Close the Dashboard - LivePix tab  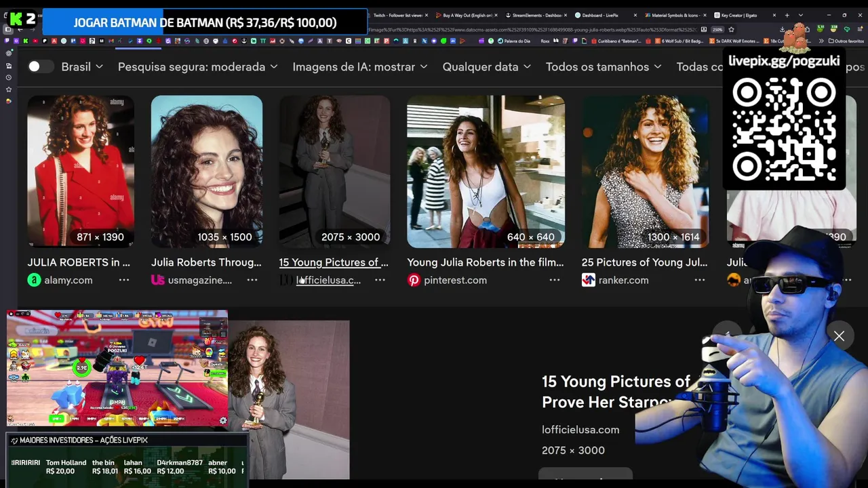[635, 15]
